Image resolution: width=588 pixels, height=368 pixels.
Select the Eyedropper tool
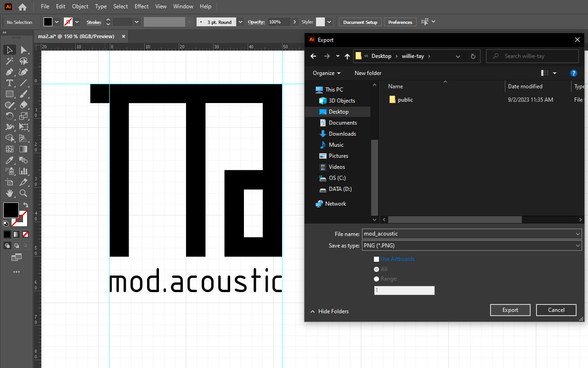(10, 160)
